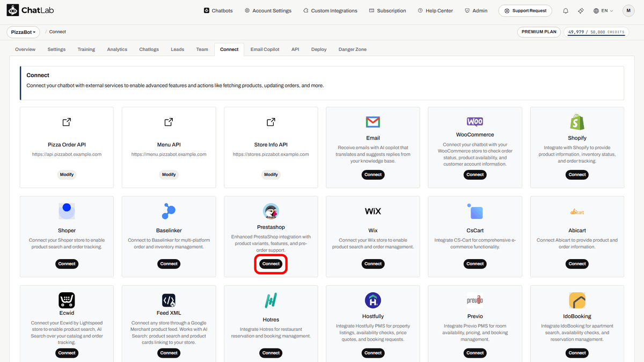Viewport: 644px width, 362px height.
Task: Modify the Pizza Order API integration
Action: pyautogui.click(x=67, y=174)
